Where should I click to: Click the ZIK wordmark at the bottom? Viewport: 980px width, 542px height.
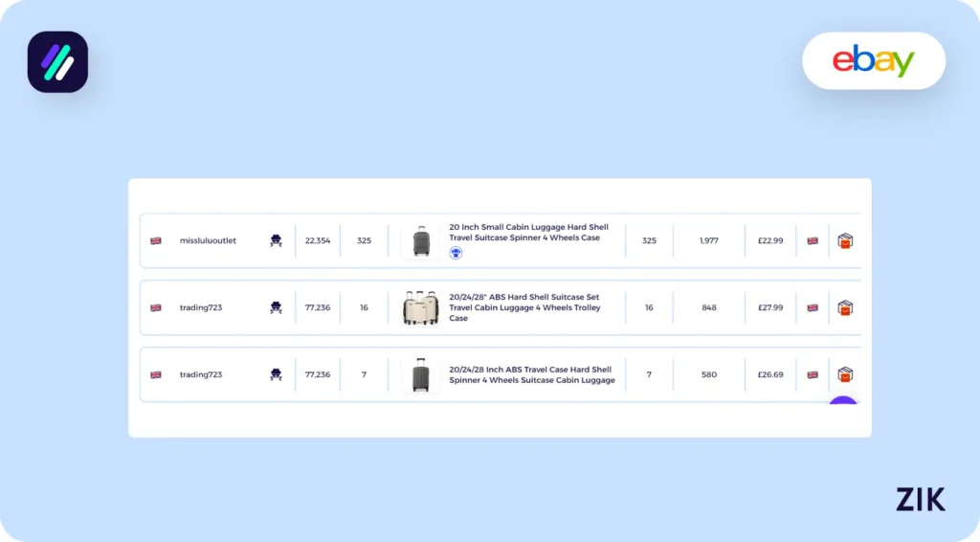(x=921, y=499)
